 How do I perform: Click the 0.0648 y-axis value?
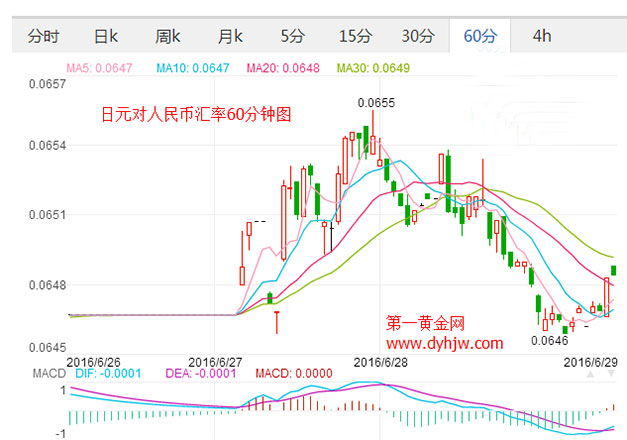pos(47,285)
